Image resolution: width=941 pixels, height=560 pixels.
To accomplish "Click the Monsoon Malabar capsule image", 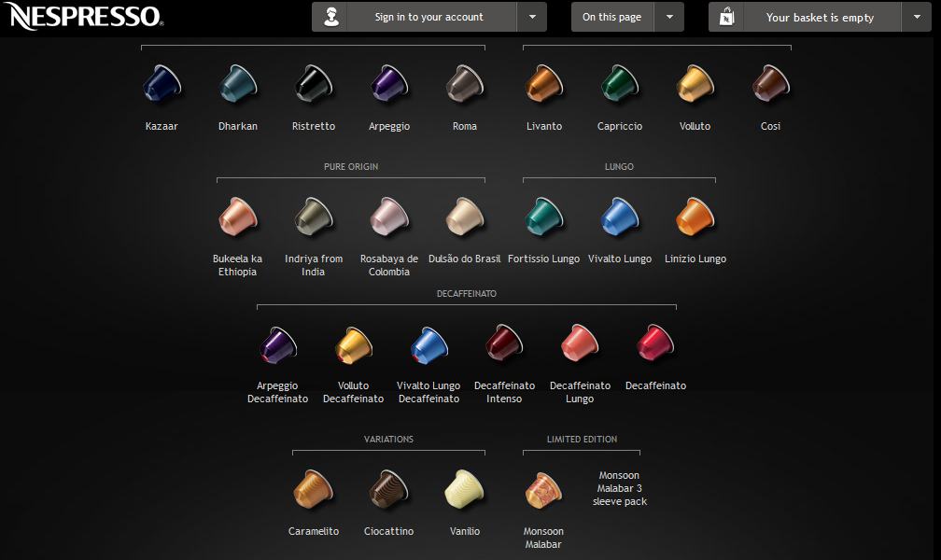I will 543,489.
